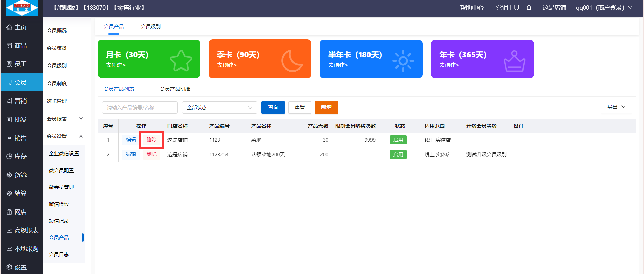Click the orange 新增 button
Image resolution: width=644 pixels, height=274 pixels.
[326, 107]
